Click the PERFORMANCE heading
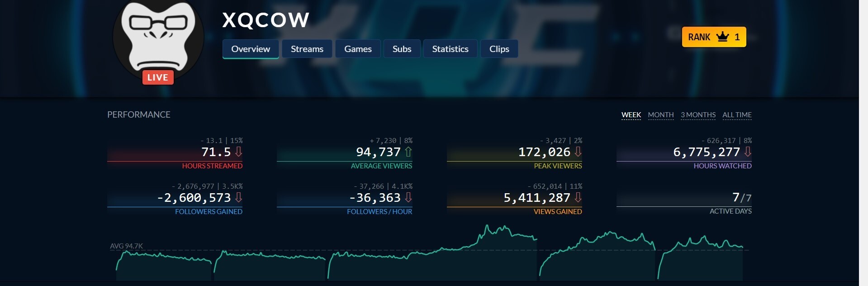The width and height of the screenshot is (868, 286). 139,114
